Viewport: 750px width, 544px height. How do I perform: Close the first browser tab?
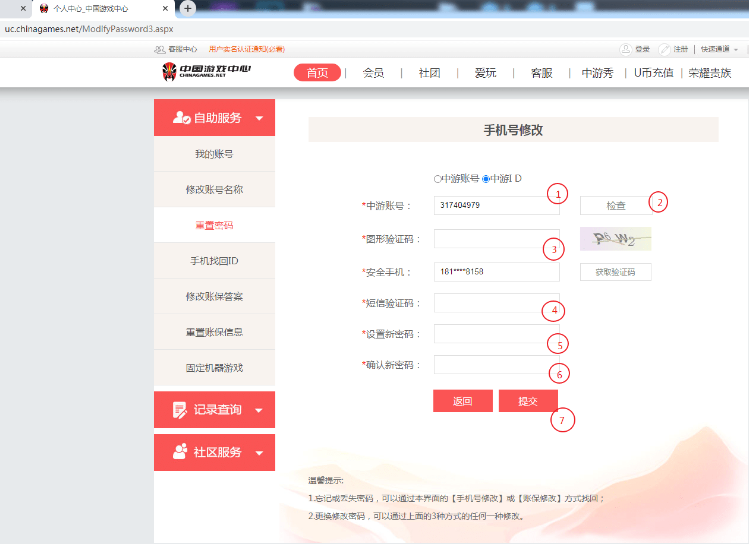point(24,8)
